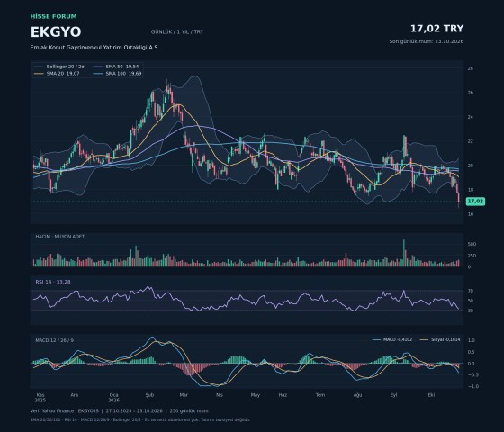Click the company name Emlak Konut Gayrimenkul
Image resolution: width=504 pixels, height=432 pixels.
point(94,47)
